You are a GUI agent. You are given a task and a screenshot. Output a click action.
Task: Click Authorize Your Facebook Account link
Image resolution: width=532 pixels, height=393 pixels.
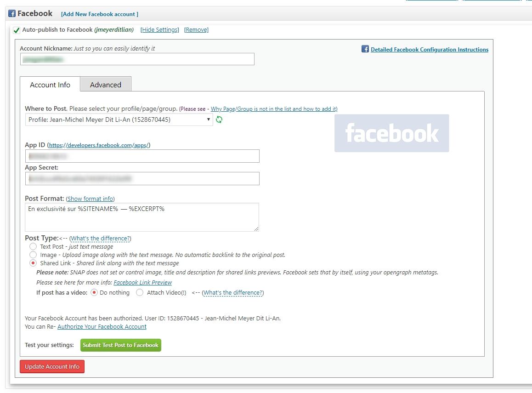tap(102, 326)
